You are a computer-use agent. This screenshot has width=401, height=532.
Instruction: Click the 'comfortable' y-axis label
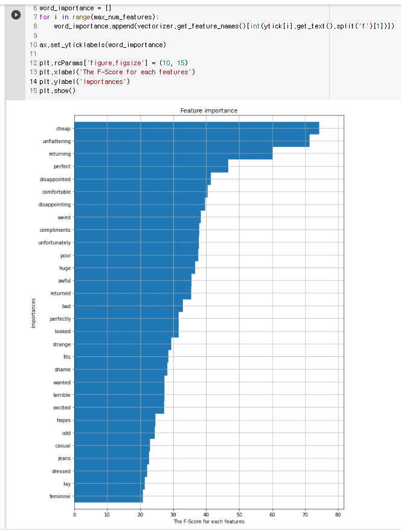click(x=56, y=191)
